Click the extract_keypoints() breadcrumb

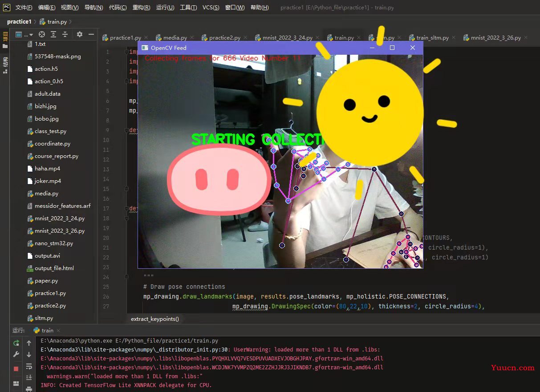[155, 319]
